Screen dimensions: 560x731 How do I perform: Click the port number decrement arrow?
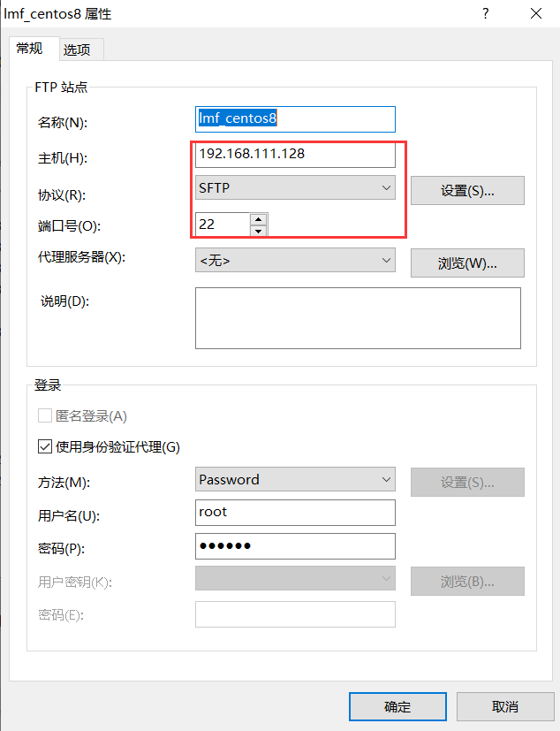256,229
